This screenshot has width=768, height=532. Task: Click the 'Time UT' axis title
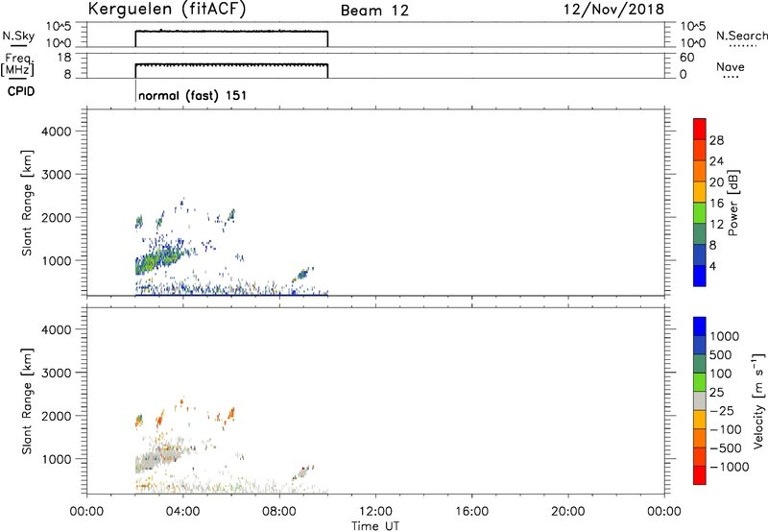click(375, 525)
